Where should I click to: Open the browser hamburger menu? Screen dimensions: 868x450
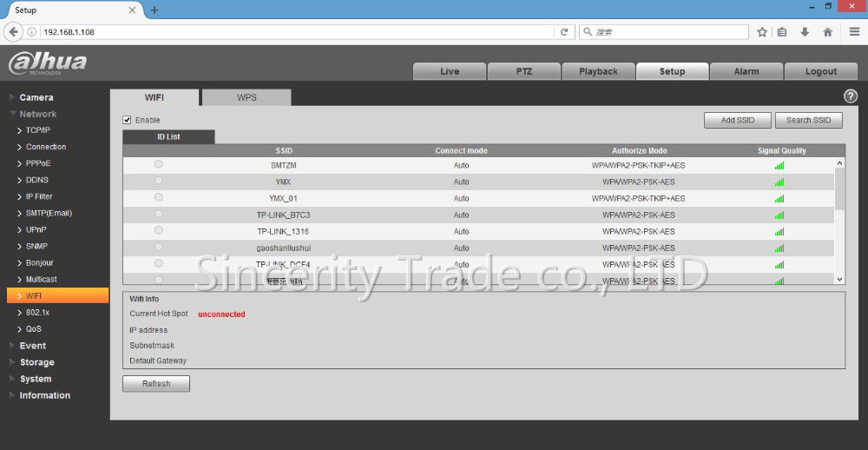pos(854,32)
